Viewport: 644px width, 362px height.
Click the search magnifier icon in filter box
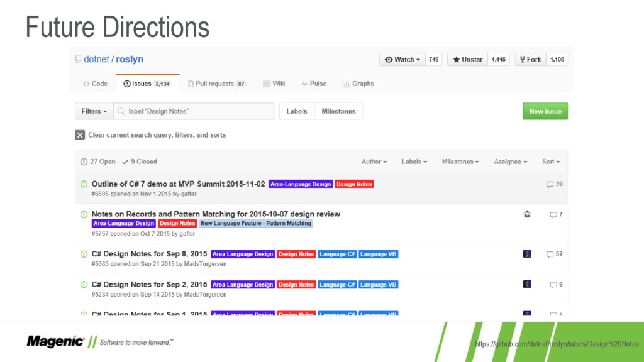[x=121, y=111]
